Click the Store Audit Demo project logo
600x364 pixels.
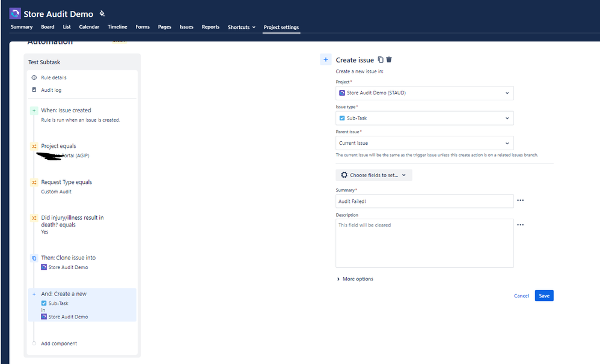click(x=15, y=13)
